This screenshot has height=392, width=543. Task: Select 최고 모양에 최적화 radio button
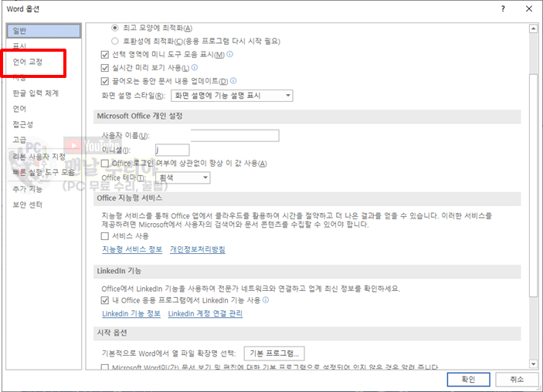(115, 28)
